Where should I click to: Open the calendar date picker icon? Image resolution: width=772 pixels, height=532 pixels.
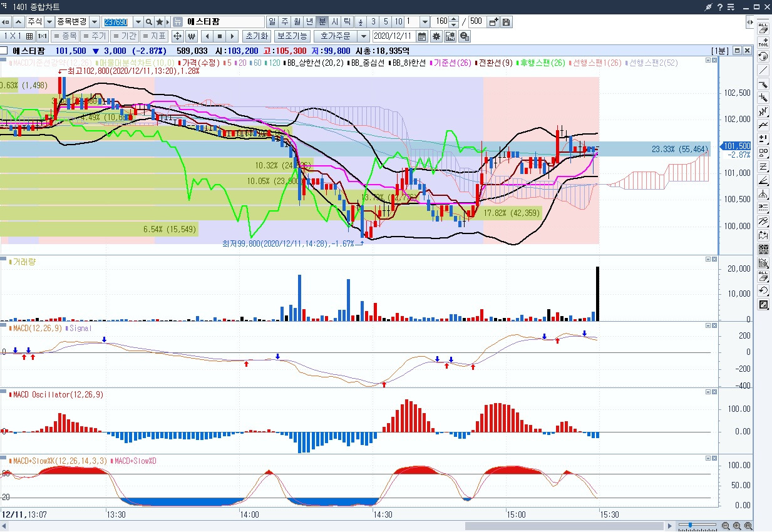422,36
